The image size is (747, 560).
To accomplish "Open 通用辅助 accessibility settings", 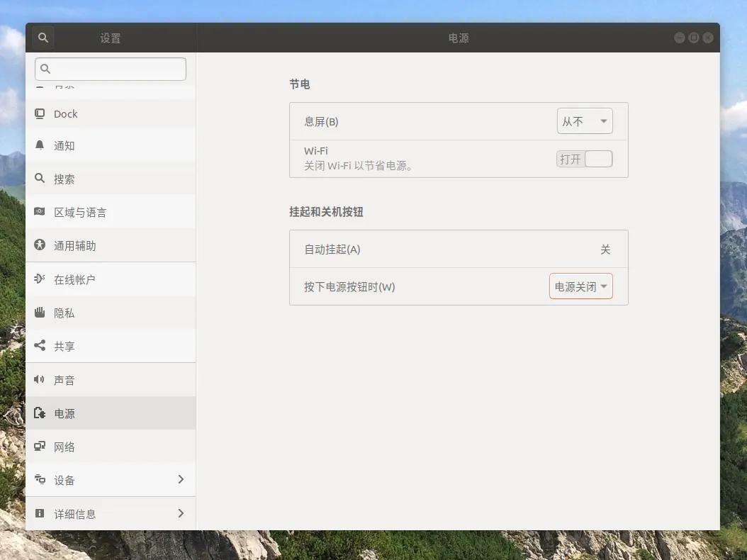I will (111, 245).
